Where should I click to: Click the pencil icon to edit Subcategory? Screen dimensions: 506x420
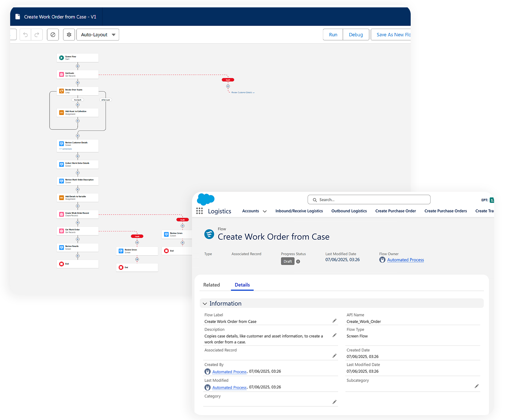477,386
